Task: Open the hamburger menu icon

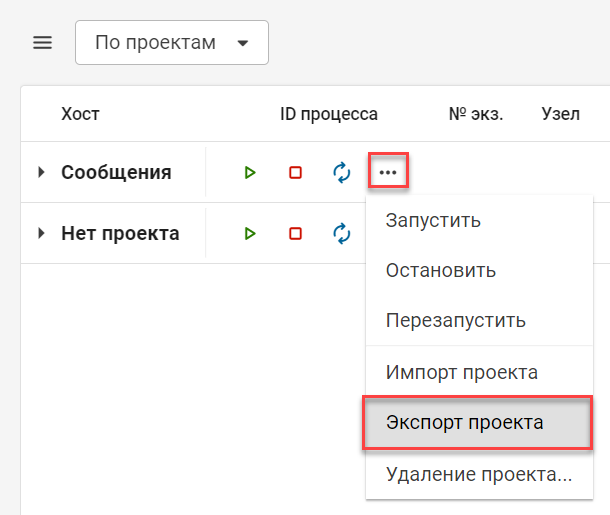Action: tap(42, 42)
